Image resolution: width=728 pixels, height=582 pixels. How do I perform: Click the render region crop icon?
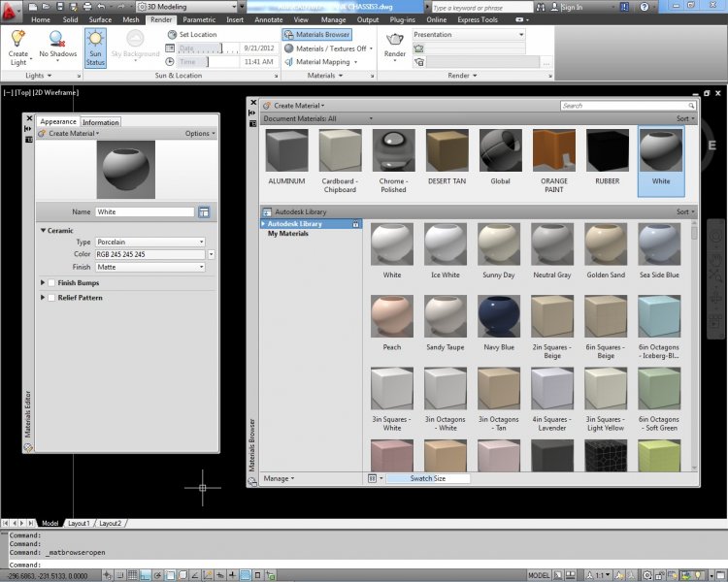[x=419, y=48]
